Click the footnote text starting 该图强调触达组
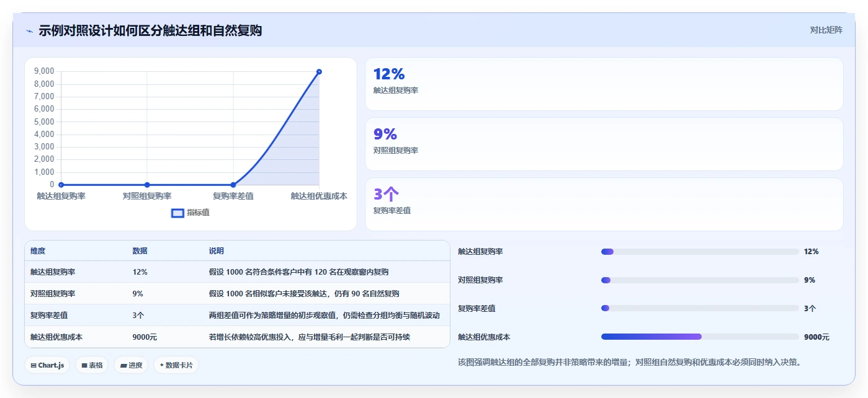Screen dimensions: 868x398 (629, 362)
